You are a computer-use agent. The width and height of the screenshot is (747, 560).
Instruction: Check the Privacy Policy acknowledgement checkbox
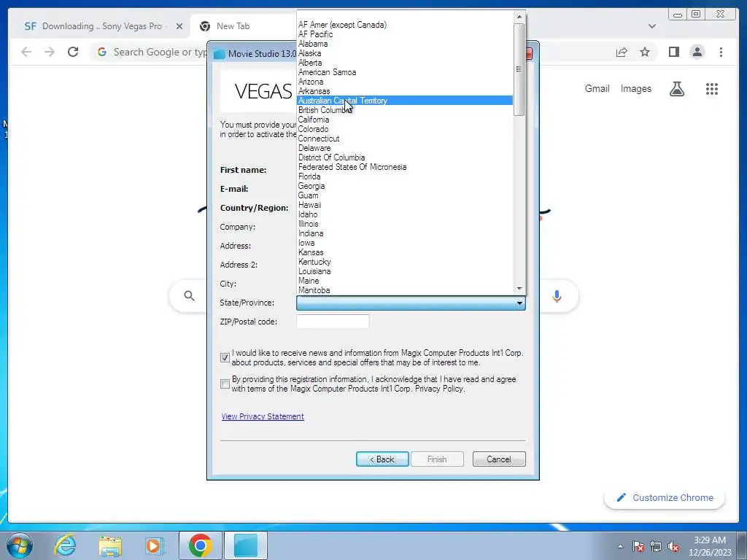225,384
